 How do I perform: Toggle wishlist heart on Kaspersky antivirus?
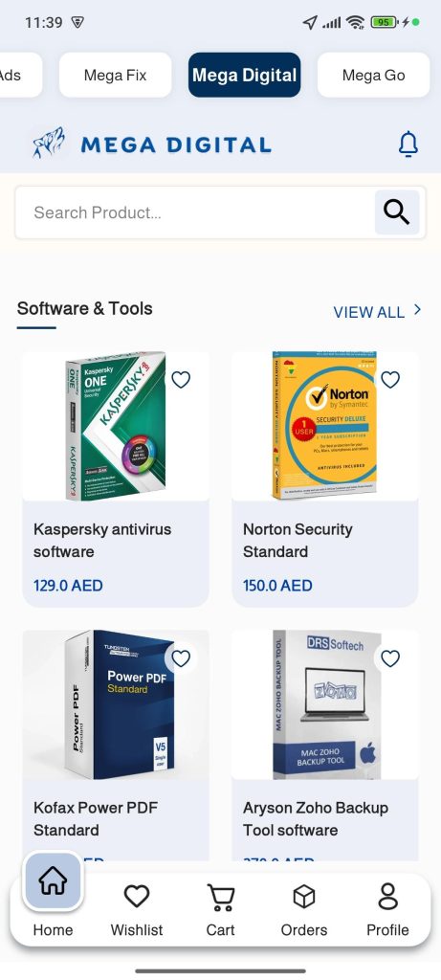coord(181,379)
